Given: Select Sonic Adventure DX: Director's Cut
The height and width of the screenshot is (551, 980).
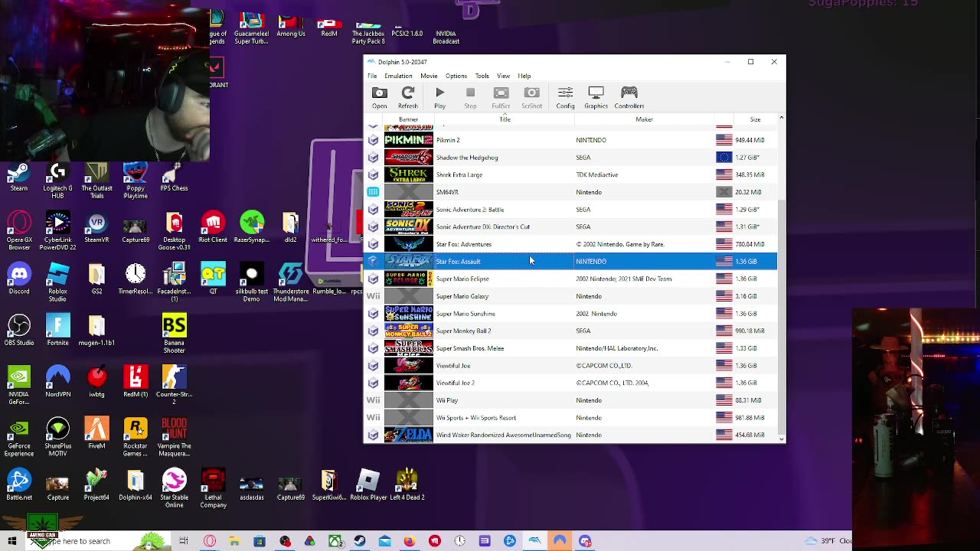Looking at the screenshot, I should [570, 227].
